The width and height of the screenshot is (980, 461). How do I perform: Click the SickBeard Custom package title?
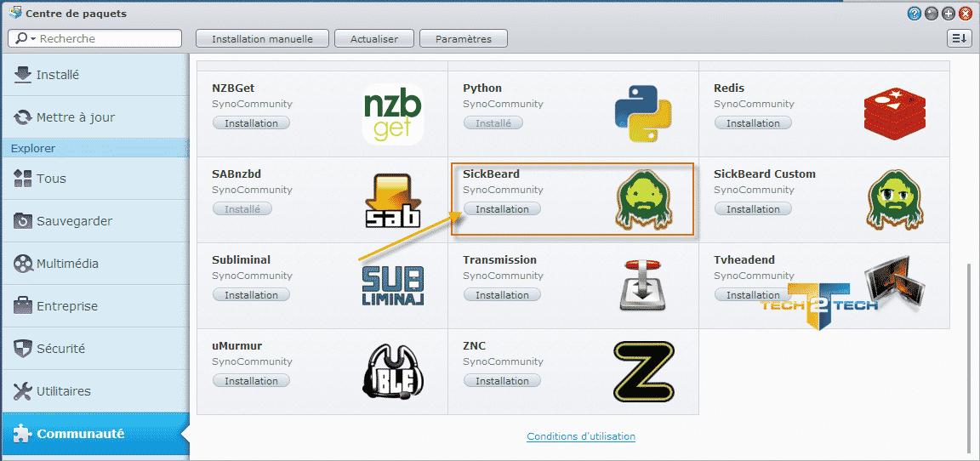point(765,174)
